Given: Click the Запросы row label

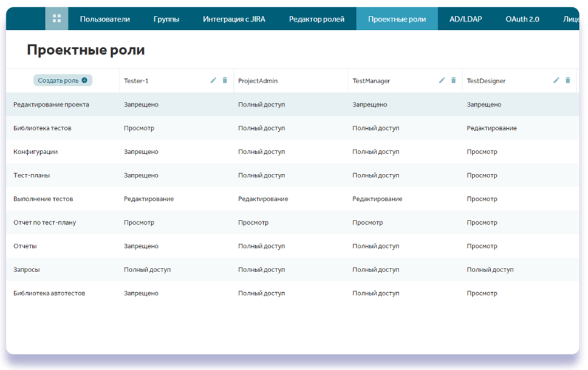Looking at the screenshot, I should pos(26,269).
